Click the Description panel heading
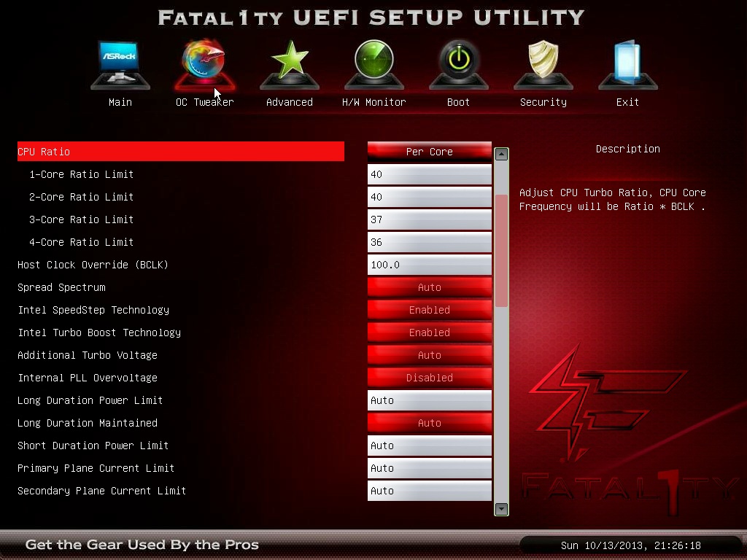The width and height of the screenshot is (747, 560). click(628, 149)
